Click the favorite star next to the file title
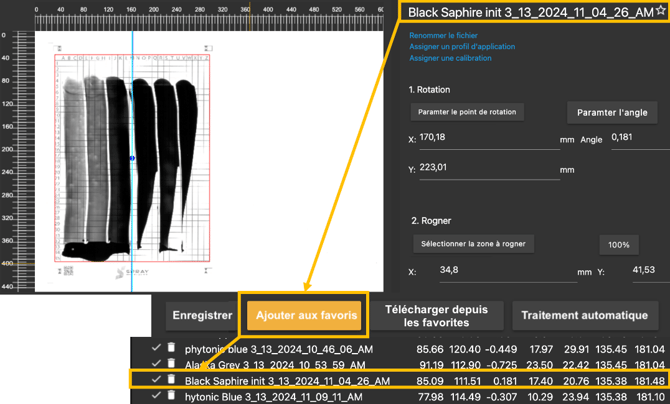The height and width of the screenshot is (404, 670). tap(660, 11)
